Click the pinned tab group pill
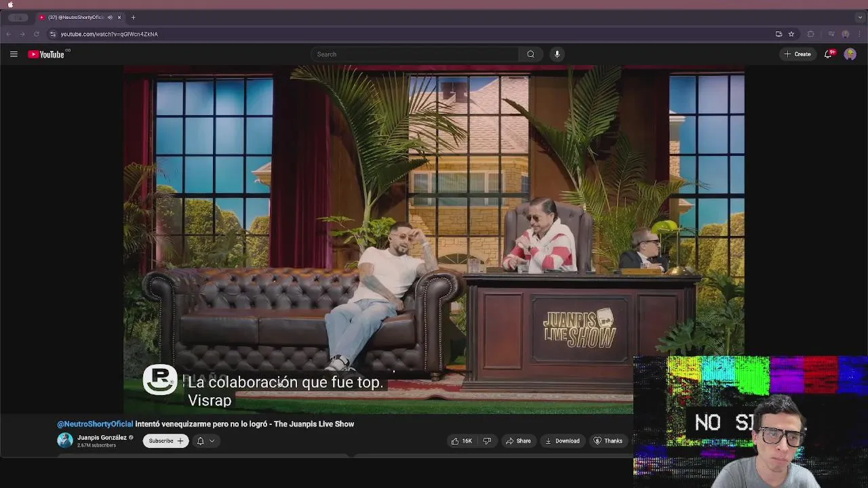 (18, 17)
